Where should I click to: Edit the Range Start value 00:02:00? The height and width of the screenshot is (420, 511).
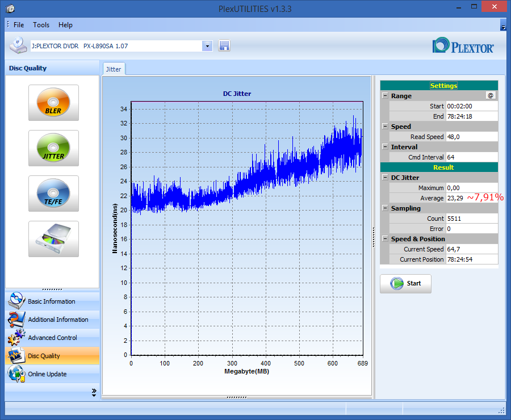pyautogui.click(x=472, y=106)
